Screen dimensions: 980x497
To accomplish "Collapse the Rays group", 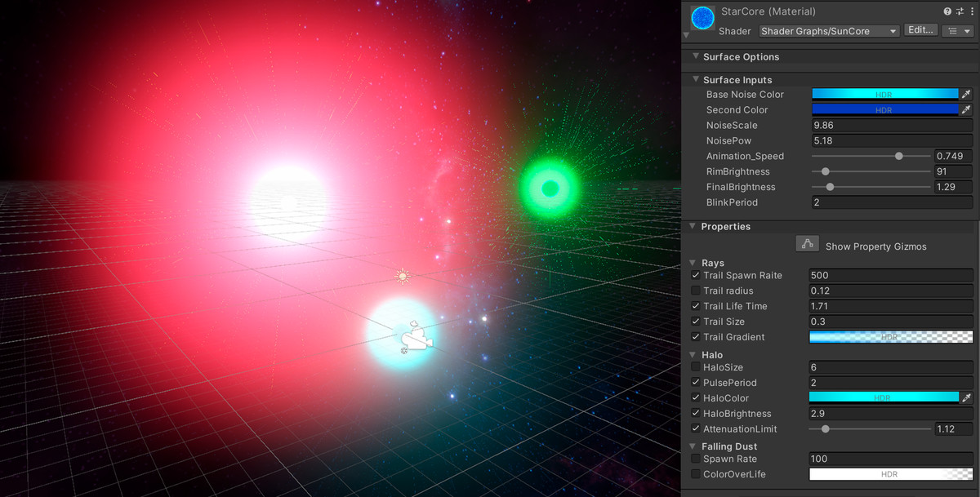I will coord(694,263).
